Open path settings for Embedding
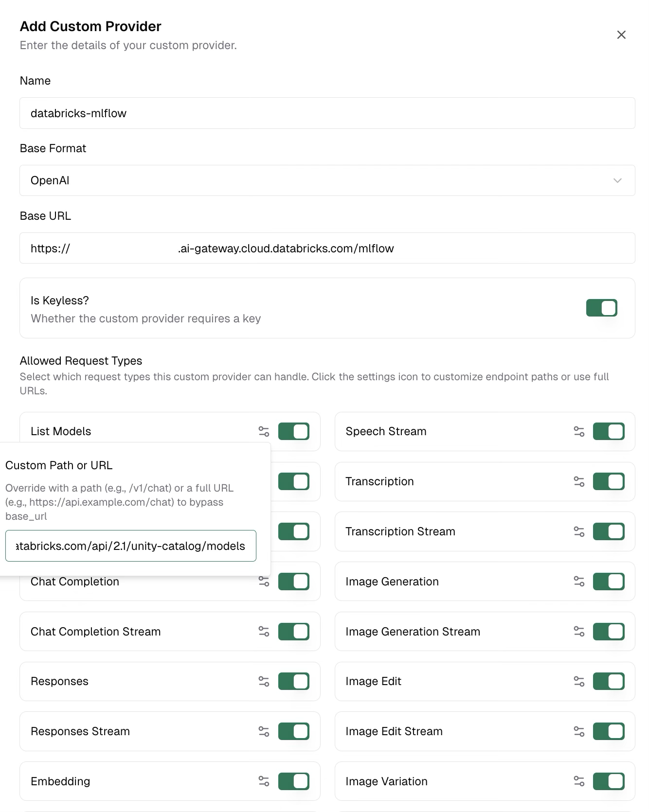The image size is (649, 812). coord(264,781)
